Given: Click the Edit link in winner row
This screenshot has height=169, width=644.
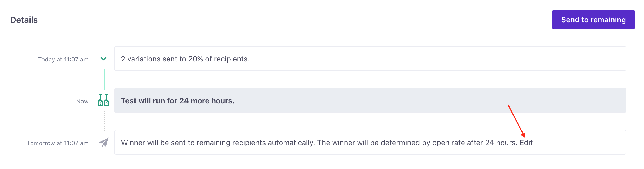Looking at the screenshot, I should coord(526,143).
